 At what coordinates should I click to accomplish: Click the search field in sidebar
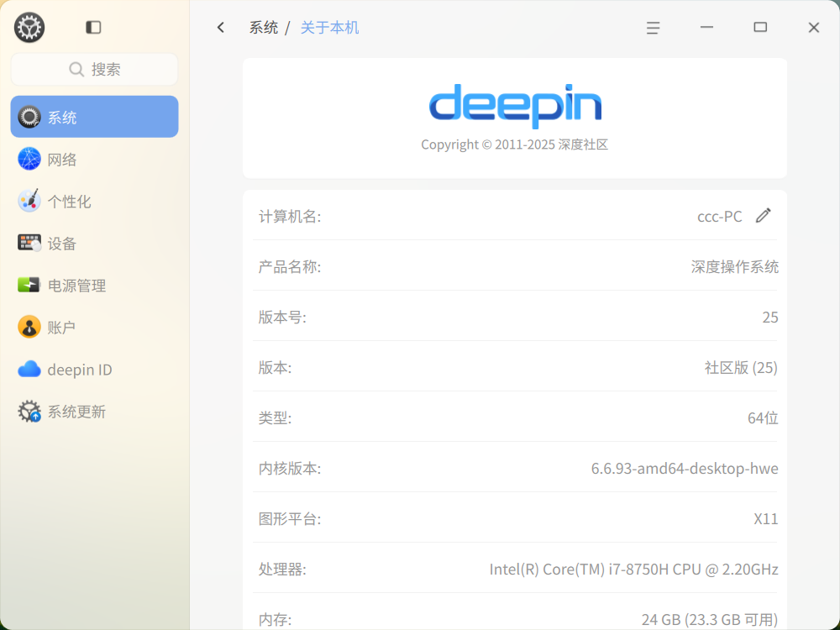pos(94,69)
